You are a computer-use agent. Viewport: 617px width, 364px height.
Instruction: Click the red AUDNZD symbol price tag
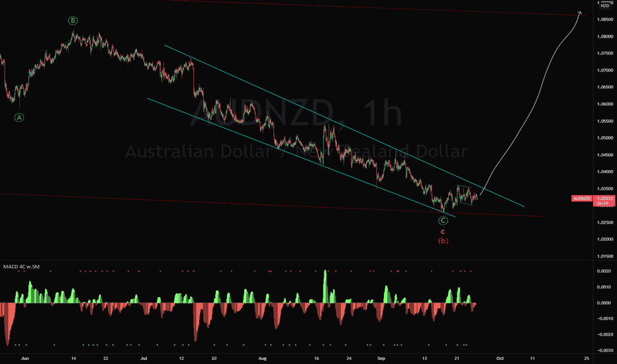tap(582, 199)
